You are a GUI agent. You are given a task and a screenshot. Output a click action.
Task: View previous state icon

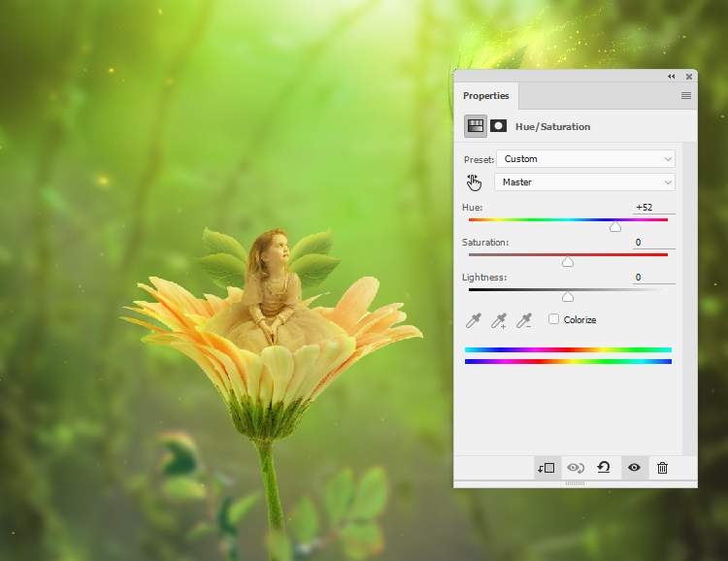576,468
